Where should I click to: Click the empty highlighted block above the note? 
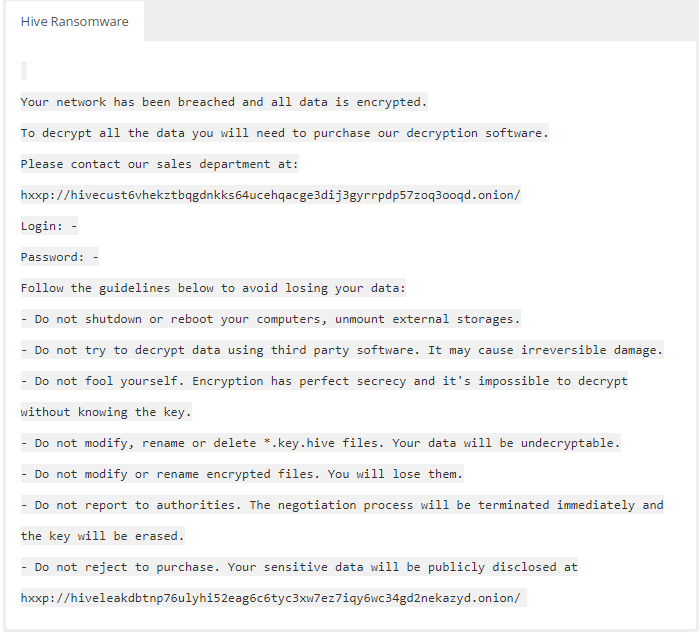(24, 70)
